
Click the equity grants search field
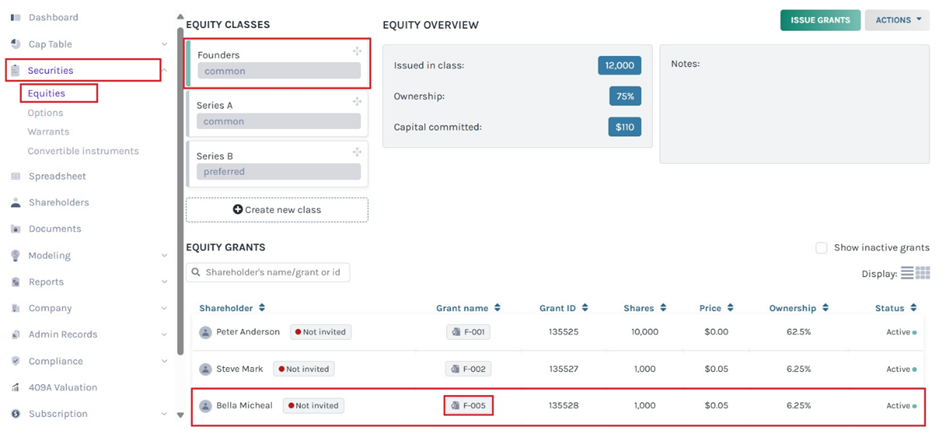tap(268, 272)
